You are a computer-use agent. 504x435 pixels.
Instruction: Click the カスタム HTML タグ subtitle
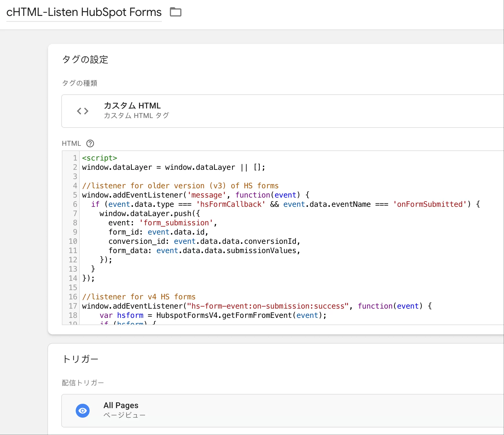coord(136,115)
